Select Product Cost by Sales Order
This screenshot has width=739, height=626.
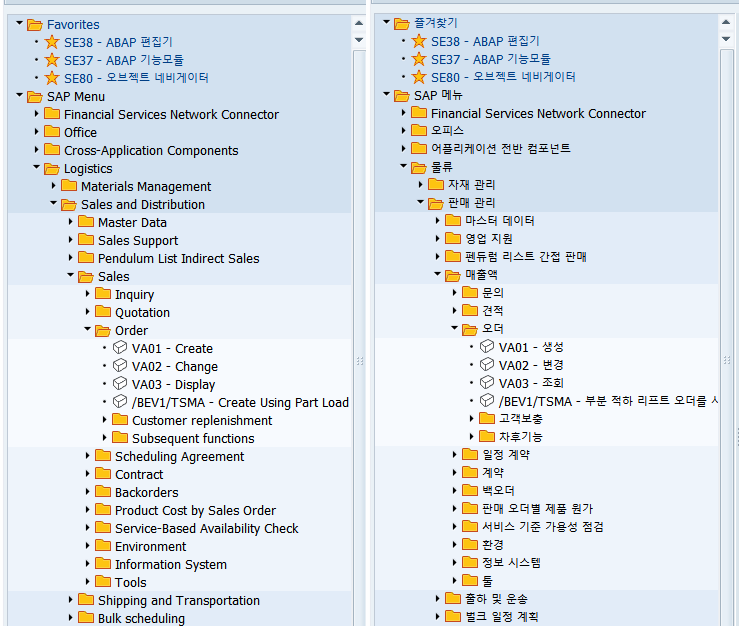(196, 511)
